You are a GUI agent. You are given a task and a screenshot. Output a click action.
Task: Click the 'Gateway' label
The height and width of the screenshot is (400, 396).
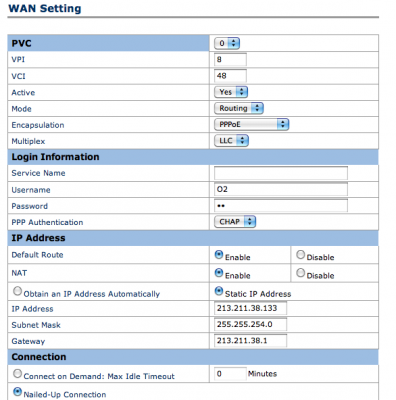pyautogui.click(x=28, y=341)
